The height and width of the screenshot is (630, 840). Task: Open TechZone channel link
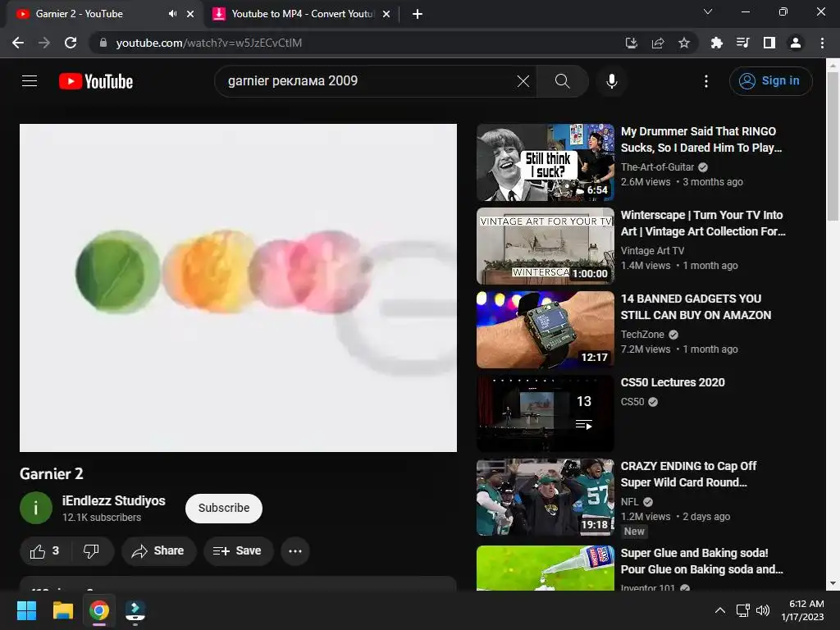[x=642, y=335]
